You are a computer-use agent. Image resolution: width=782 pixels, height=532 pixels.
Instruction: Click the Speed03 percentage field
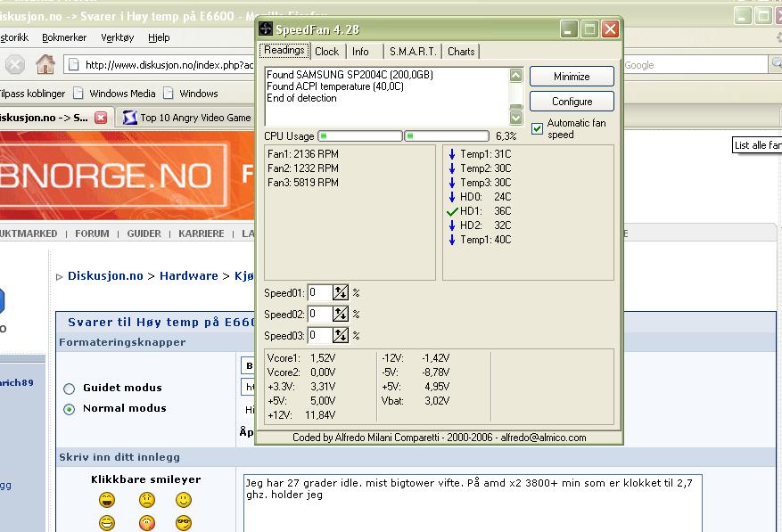[320, 336]
